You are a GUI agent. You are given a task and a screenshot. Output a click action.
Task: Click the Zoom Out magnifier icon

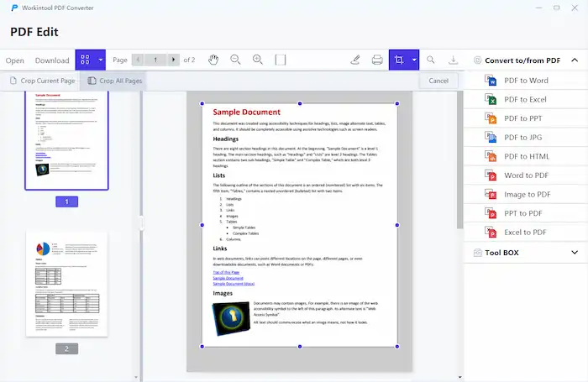(235, 60)
